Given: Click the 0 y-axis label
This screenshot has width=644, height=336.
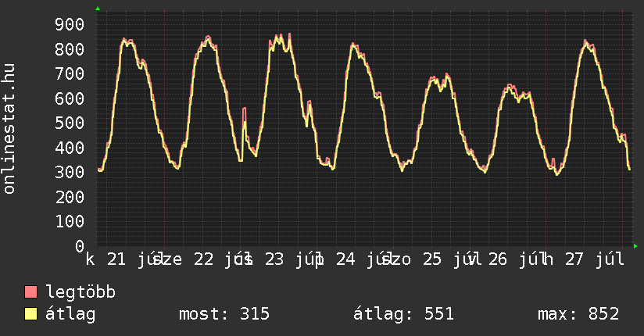Looking at the screenshot, I should click(80, 246).
